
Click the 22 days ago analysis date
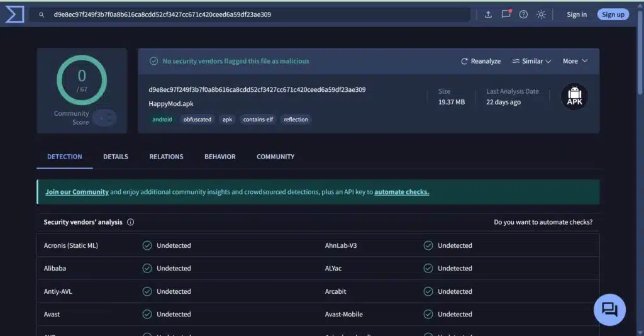(x=503, y=103)
